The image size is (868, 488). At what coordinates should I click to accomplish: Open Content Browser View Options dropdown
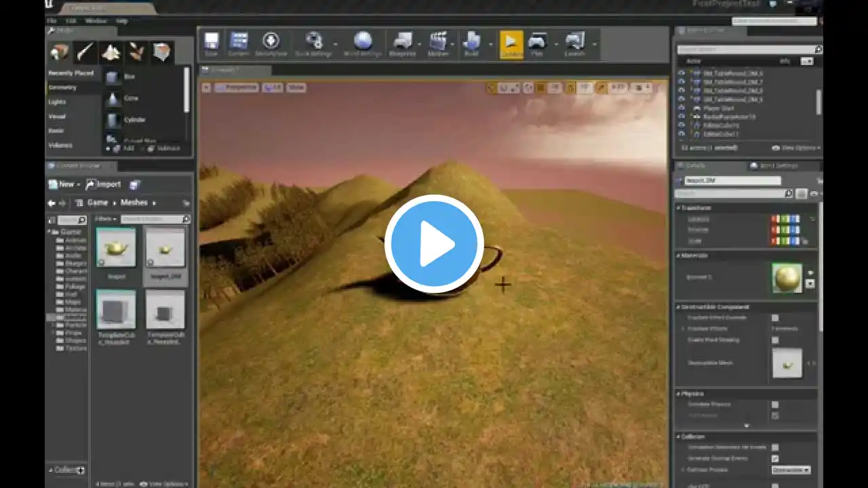(x=163, y=484)
